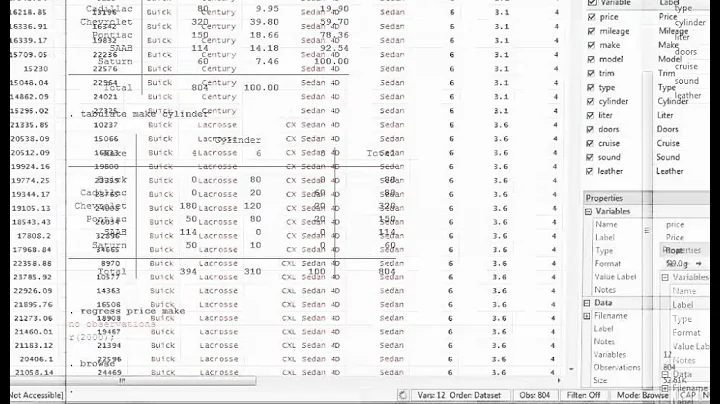Viewport: 720px width, 404px height.
Task: Uncheck the cylinder variable checkbox
Action: click(591, 101)
